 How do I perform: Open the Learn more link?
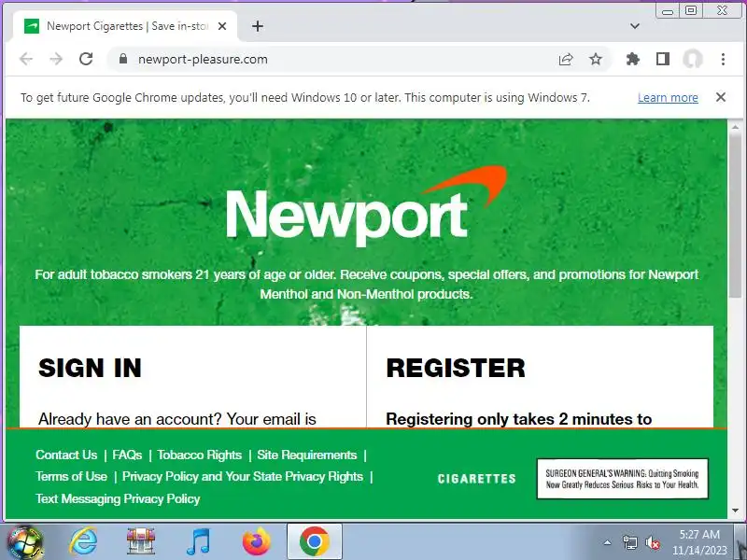pyautogui.click(x=668, y=98)
